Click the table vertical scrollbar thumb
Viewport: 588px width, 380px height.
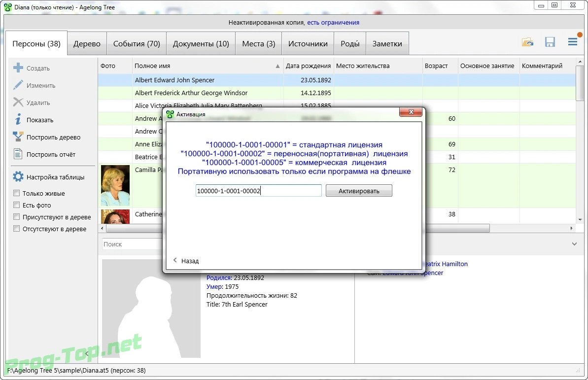click(580, 83)
